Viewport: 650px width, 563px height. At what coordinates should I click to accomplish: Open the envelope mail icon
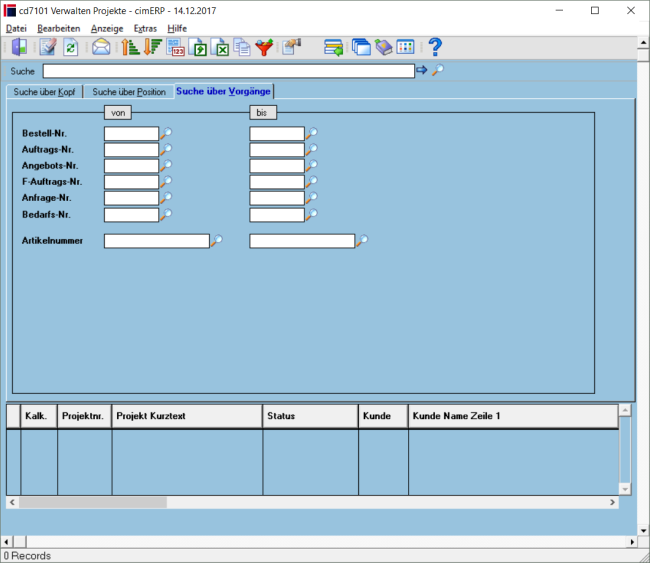(101, 47)
